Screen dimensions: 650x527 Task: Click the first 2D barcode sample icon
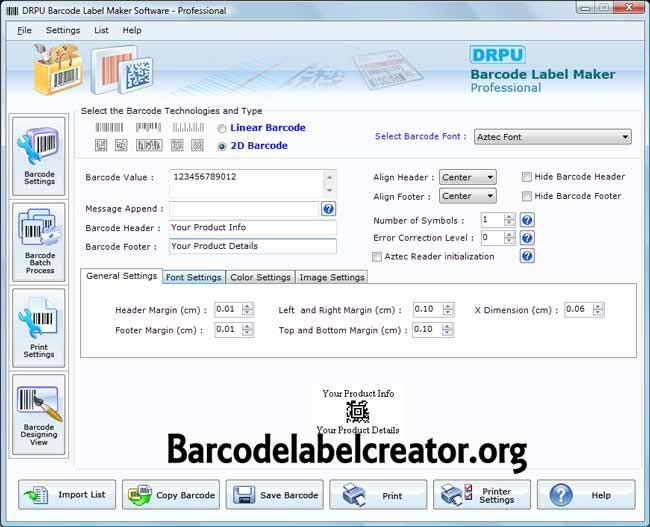click(101, 145)
